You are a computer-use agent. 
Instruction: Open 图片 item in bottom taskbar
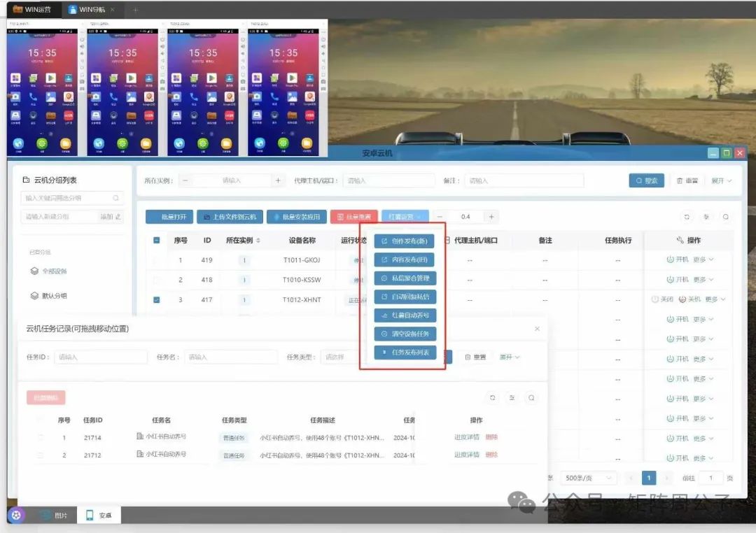[x=53, y=516]
